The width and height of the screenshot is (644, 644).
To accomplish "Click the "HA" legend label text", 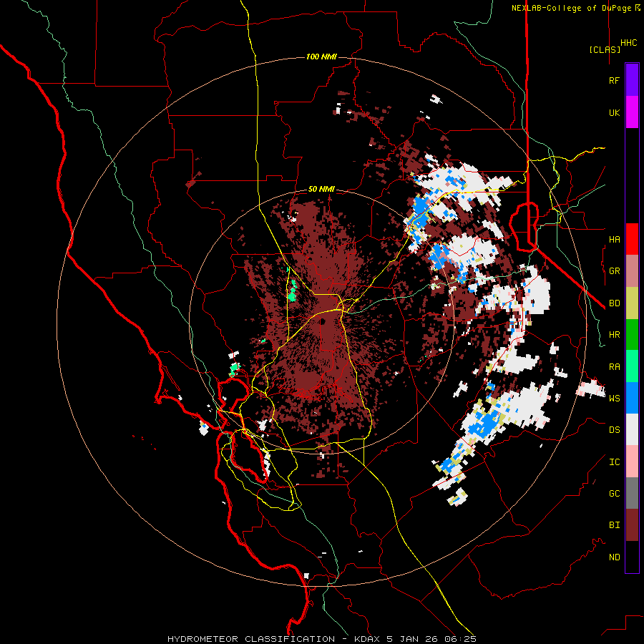I will 614,240.
